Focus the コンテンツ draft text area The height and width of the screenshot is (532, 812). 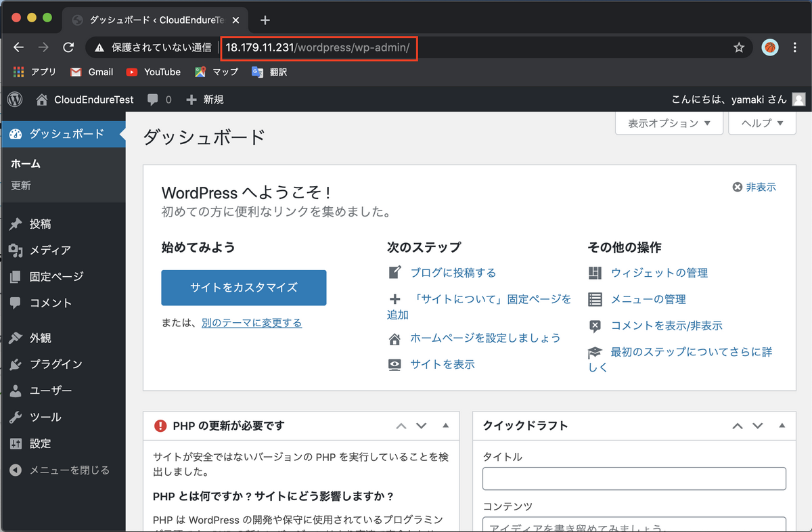[634, 525]
